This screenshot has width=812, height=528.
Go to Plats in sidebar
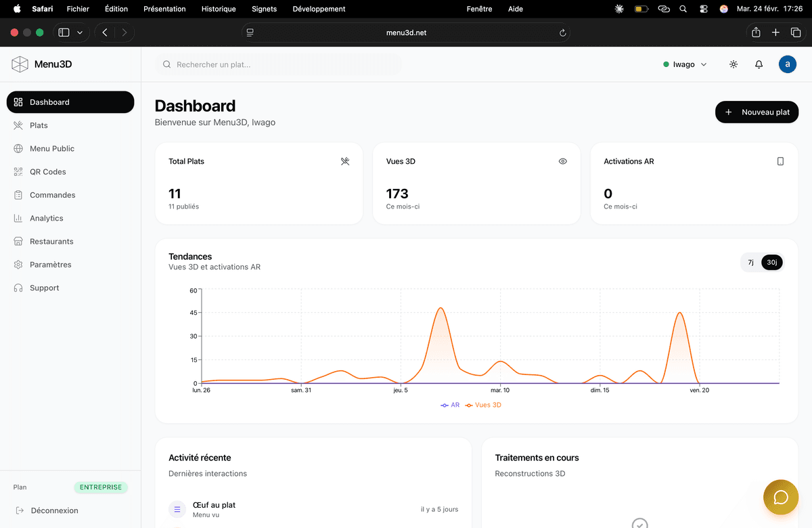coord(39,125)
